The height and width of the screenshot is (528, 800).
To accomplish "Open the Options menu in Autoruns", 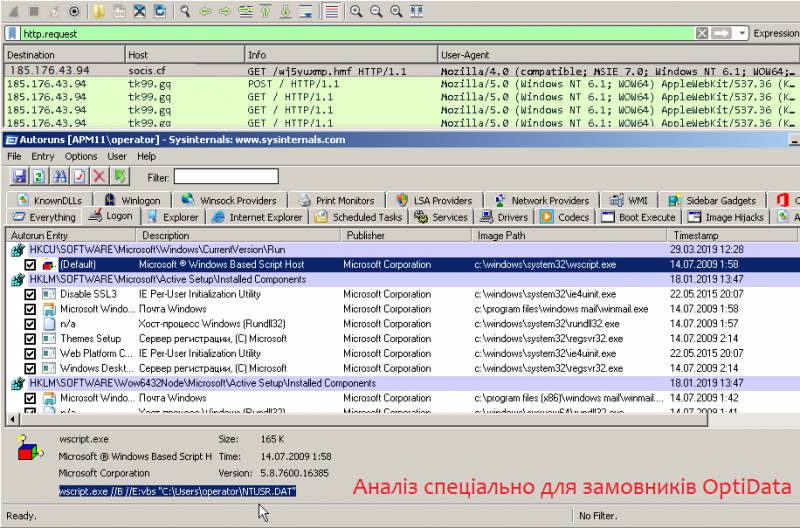I will [x=81, y=157].
